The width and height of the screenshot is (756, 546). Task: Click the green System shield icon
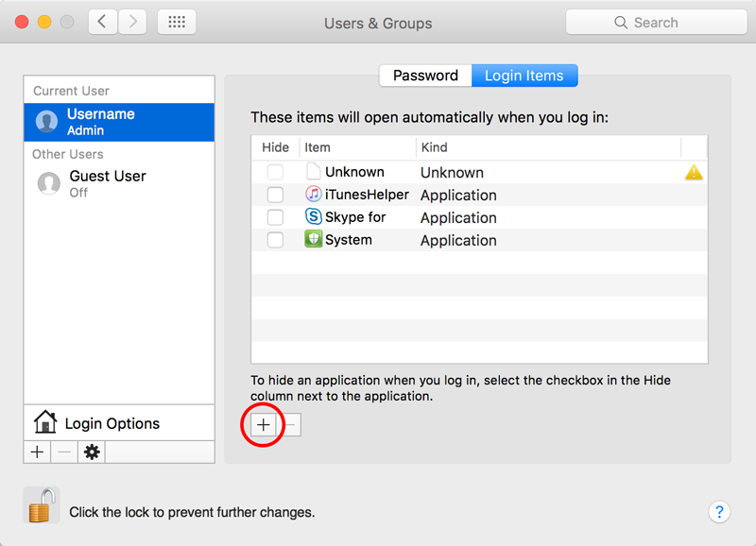click(x=314, y=240)
